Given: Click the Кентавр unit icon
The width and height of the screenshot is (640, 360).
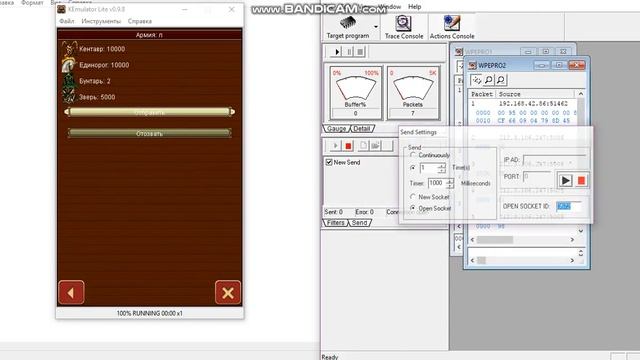Looking at the screenshot, I should coord(69,49).
